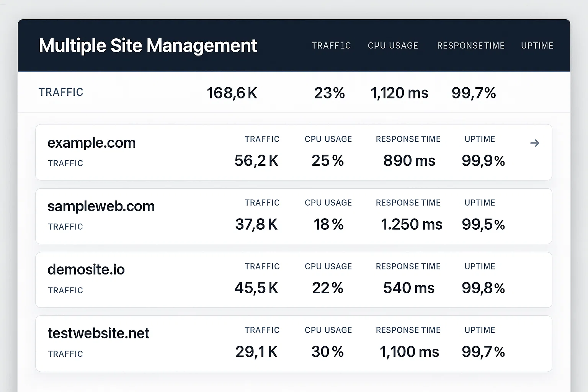Screen dimensions: 588x392
Task: Click the arrow icon on example.com row
Action: [x=534, y=143]
